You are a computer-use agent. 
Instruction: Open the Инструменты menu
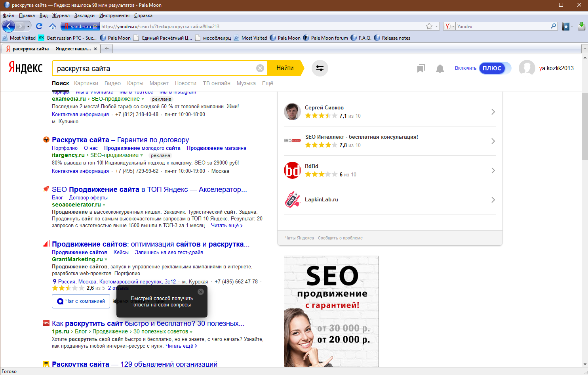[114, 15]
